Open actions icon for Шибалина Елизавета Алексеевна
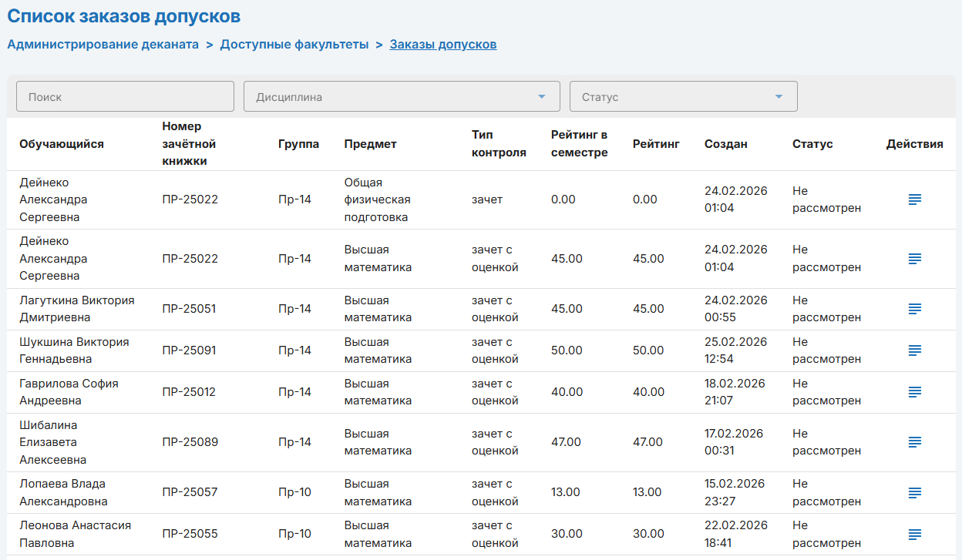 [x=914, y=442]
